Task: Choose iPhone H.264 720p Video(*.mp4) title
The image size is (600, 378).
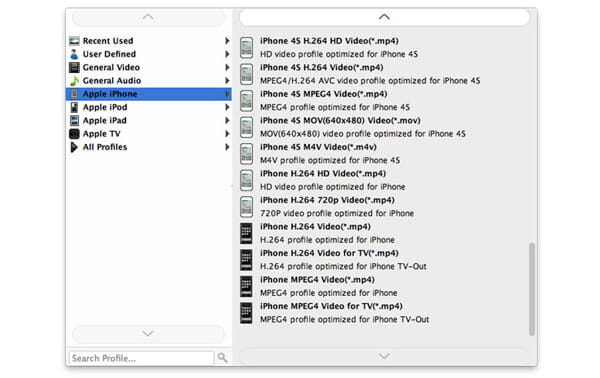Action: tap(328, 200)
